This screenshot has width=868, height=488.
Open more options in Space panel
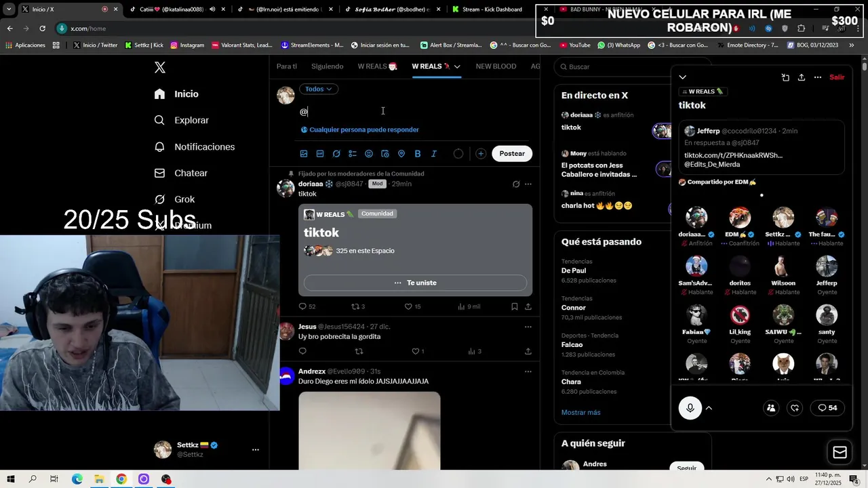[x=818, y=77]
